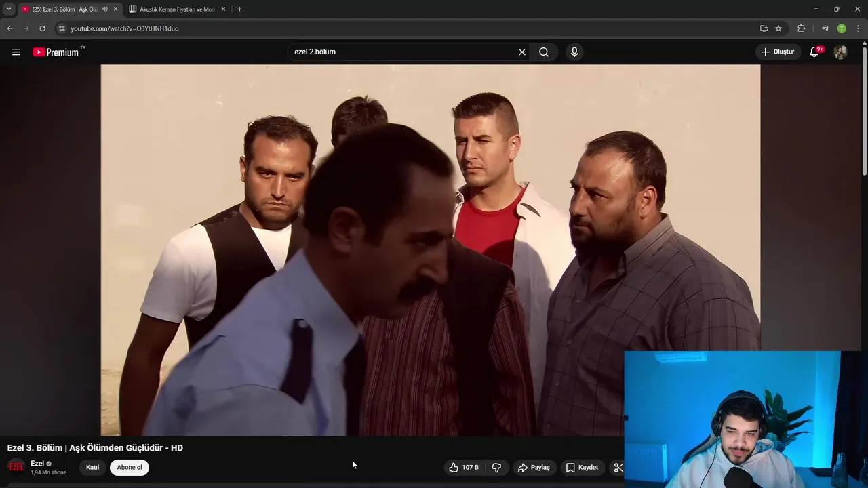Screen dimensions: 868x488
Task: Install app icon in address bar
Action: click(764, 28)
